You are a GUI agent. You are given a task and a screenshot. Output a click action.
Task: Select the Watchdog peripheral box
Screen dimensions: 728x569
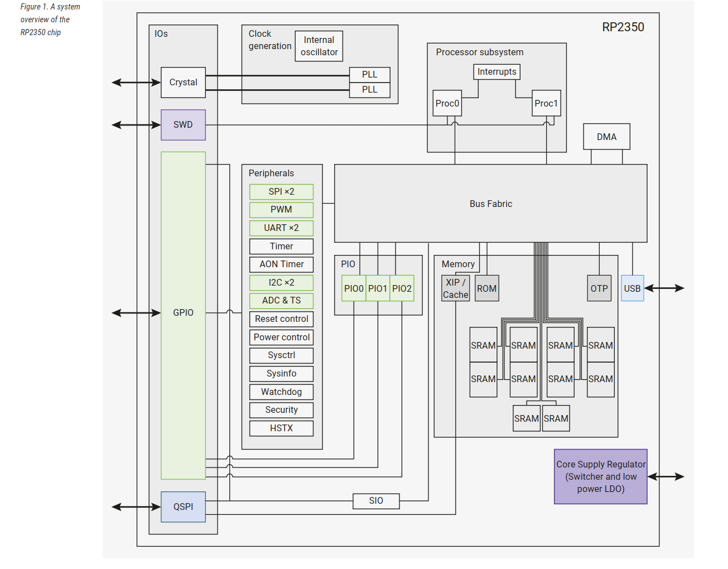pyautogui.click(x=281, y=392)
